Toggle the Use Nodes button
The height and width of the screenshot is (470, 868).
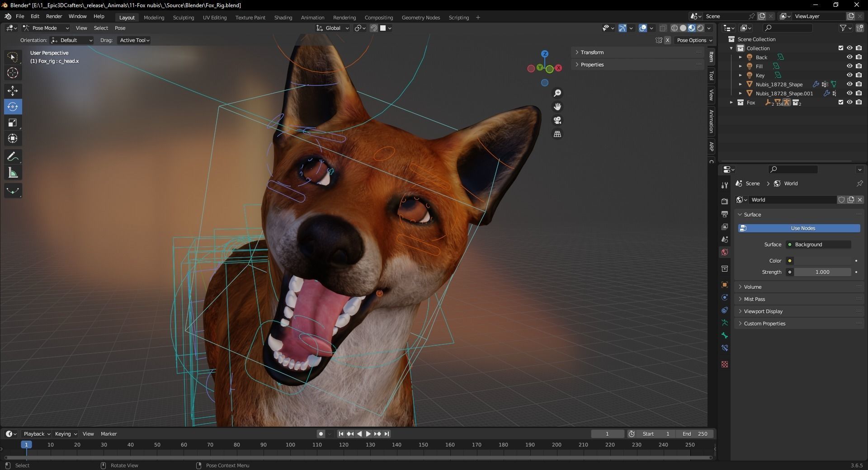[x=799, y=228]
